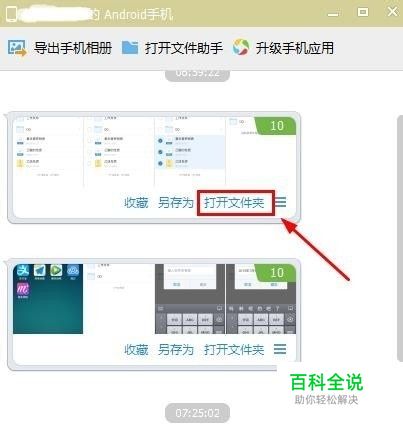Maximize the Android手机 window
The image size is (403, 436).
pos(363,12)
